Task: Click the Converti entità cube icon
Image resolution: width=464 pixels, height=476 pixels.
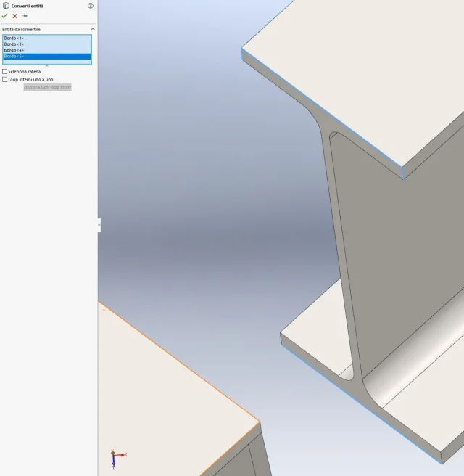Action: (x=6, y=6)
